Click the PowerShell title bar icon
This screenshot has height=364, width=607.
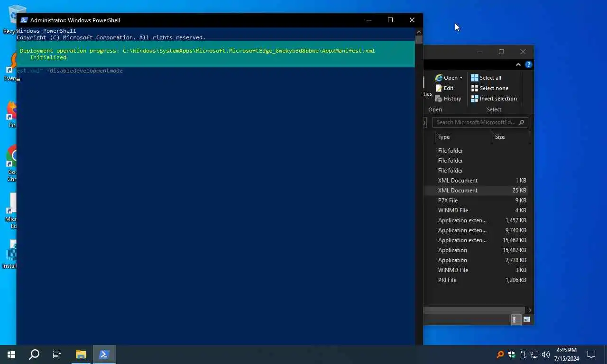click(24, 20)
